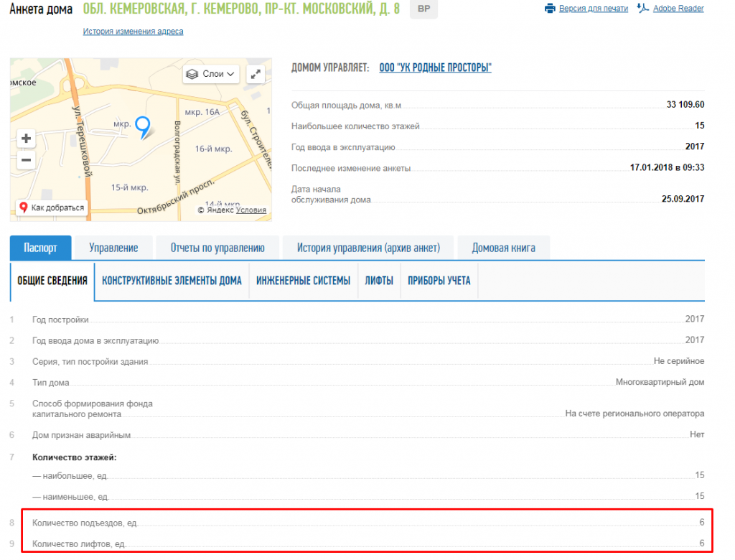Select the Лифты sub-tab

[379, 281]
